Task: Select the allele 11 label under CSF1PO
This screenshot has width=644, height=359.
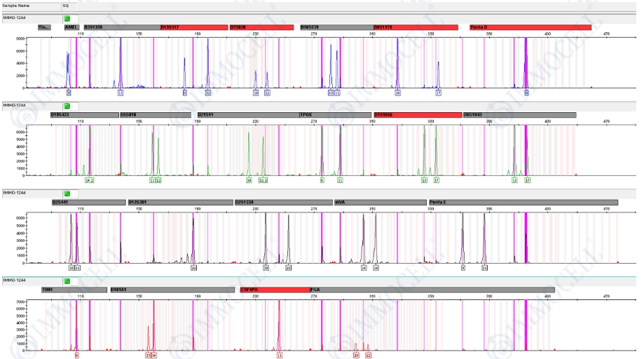Action: point(280,355)
